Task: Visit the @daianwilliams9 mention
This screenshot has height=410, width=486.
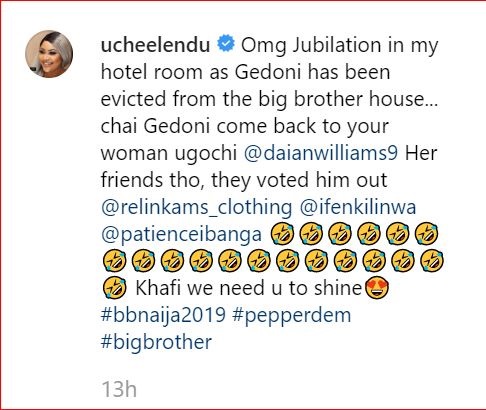Action: point(321,153)
